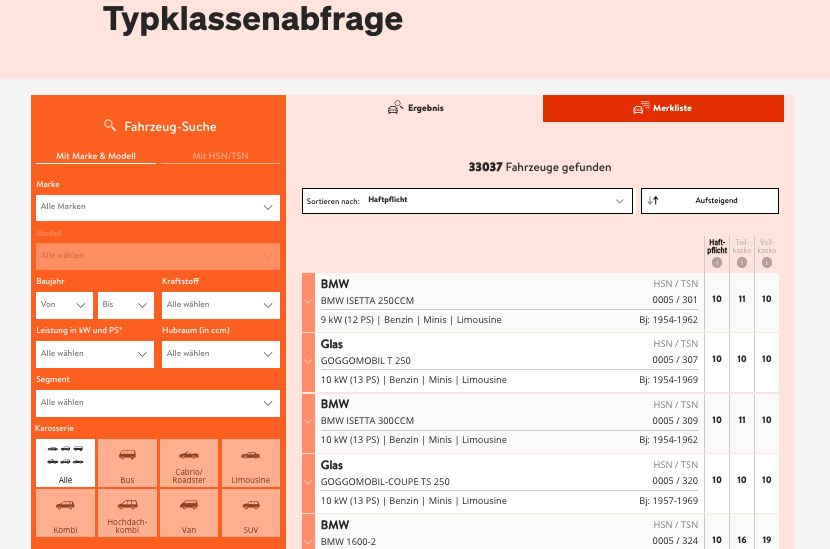Select the Alle body type icon

[65, 463]
